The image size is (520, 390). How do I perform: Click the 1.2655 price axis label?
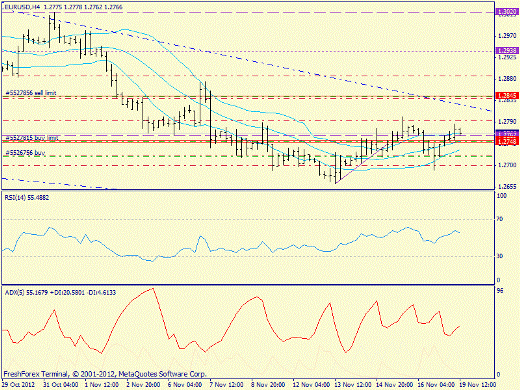[x=507, y=187]
